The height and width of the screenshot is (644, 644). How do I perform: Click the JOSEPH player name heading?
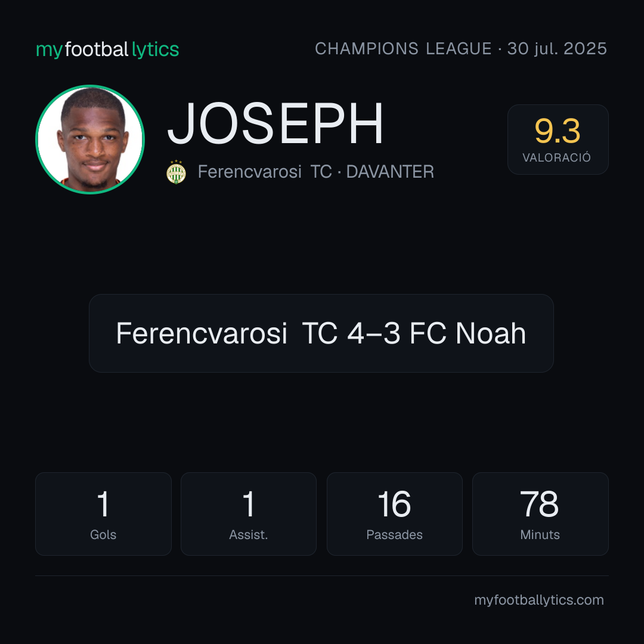pos(275,123)
